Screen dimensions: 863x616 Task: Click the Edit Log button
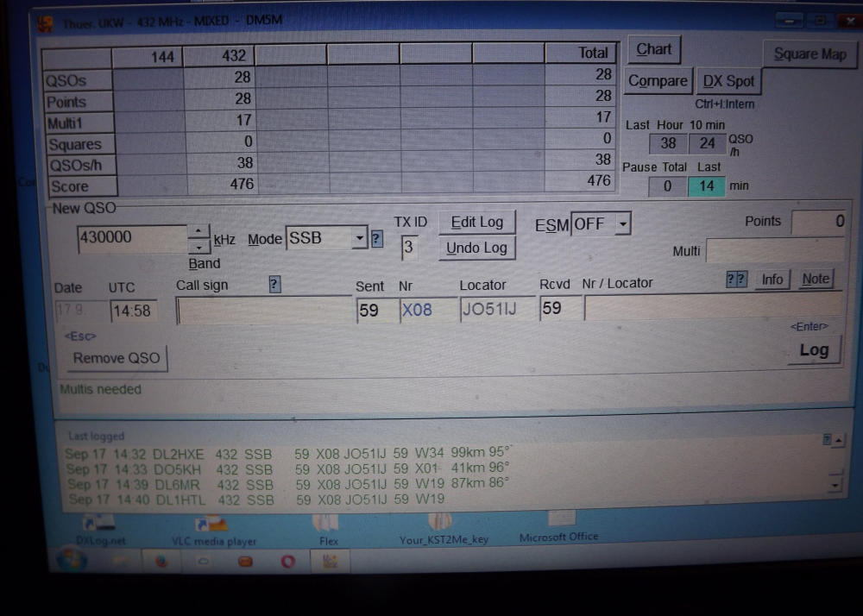[476, 222]
